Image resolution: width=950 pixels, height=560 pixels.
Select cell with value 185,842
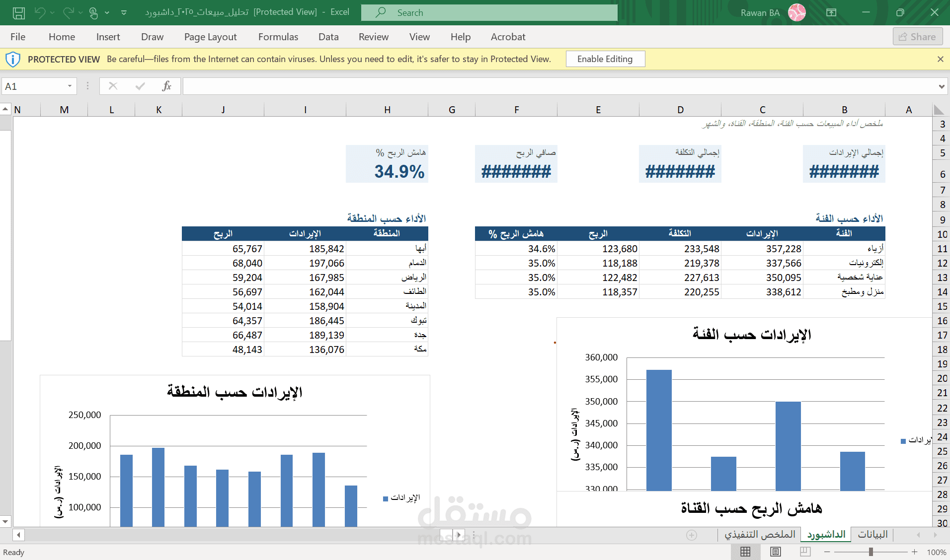tap(305, 249)
